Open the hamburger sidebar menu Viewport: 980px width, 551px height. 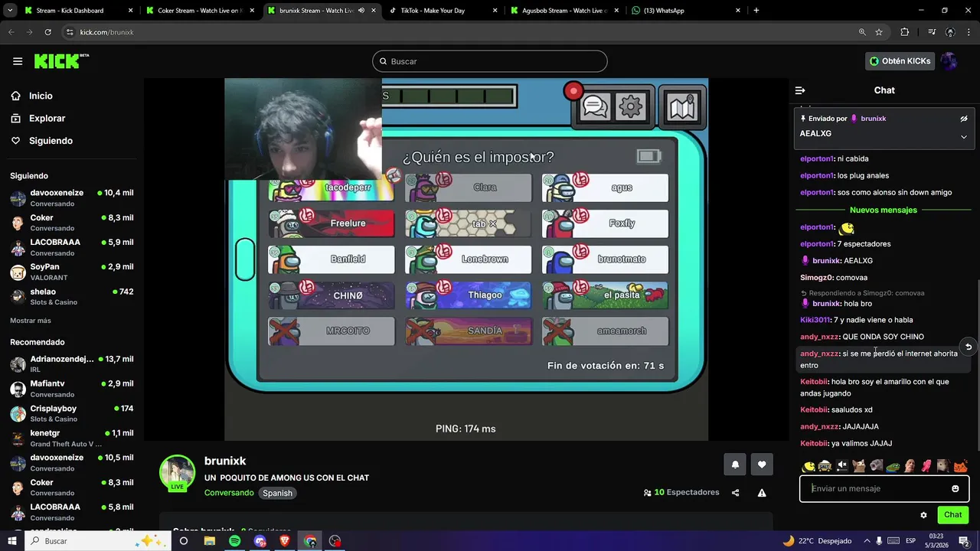[18, 61]
